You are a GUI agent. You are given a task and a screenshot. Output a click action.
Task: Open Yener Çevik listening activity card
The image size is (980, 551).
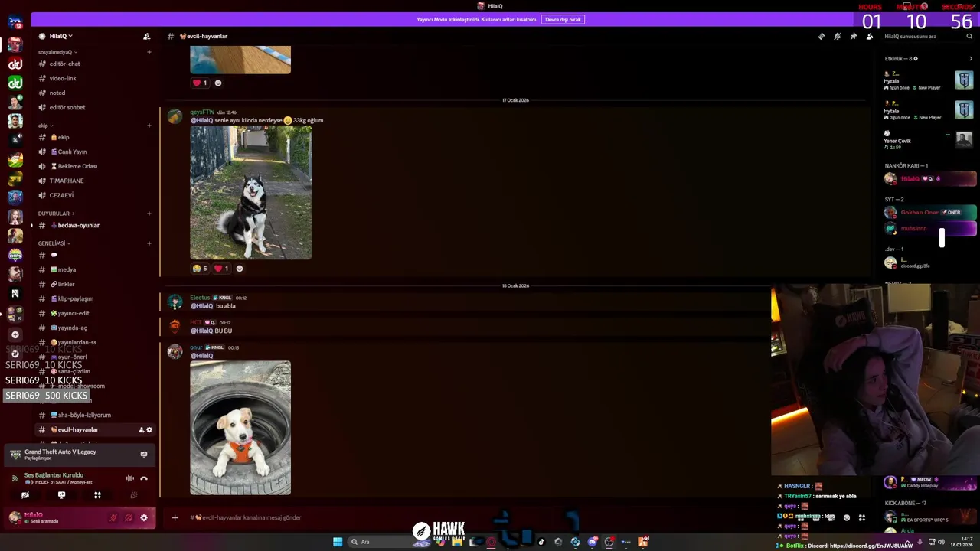[x=929, y=140]
